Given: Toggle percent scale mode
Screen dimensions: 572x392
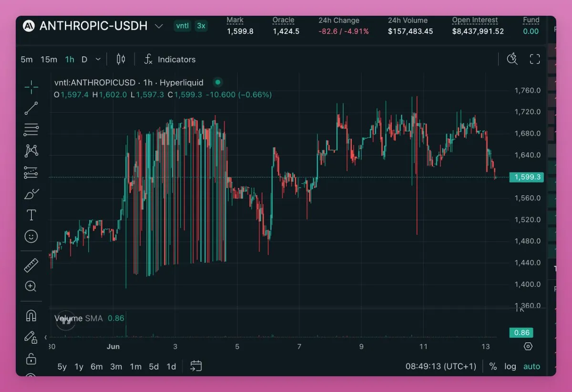Looking at the screenshot, I should [x=493, y=367].
